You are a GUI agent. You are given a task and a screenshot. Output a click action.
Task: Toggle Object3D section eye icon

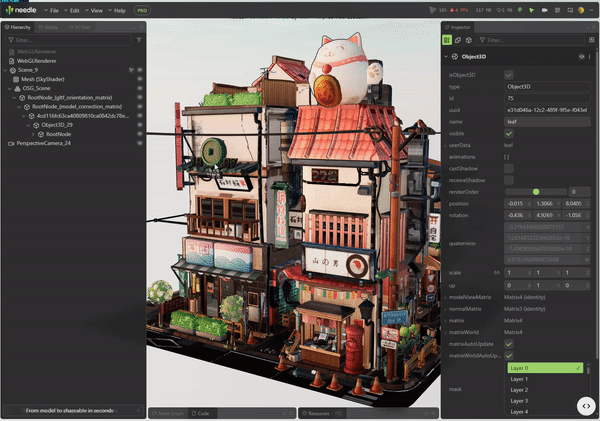click(x=582, y=57)
